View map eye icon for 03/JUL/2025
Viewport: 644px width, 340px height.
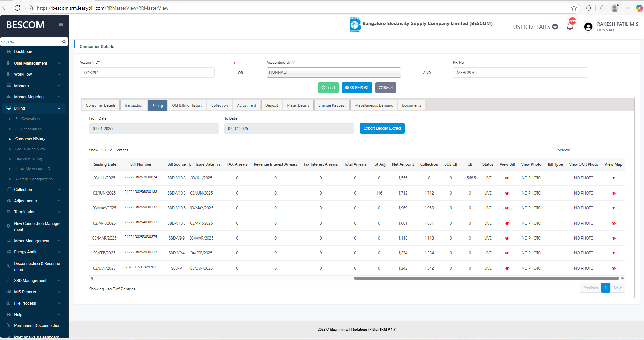click(614, 178)
